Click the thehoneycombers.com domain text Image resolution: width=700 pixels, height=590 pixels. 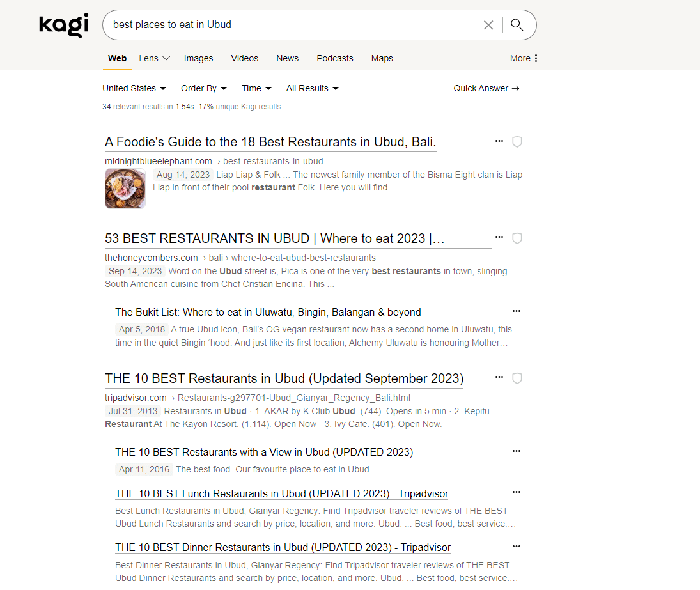coord(152,258)
